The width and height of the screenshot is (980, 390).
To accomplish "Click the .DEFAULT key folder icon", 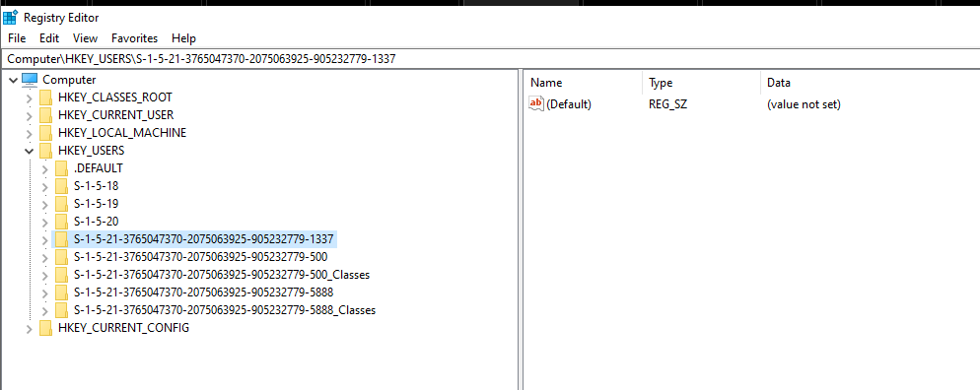I will (61, 168).
